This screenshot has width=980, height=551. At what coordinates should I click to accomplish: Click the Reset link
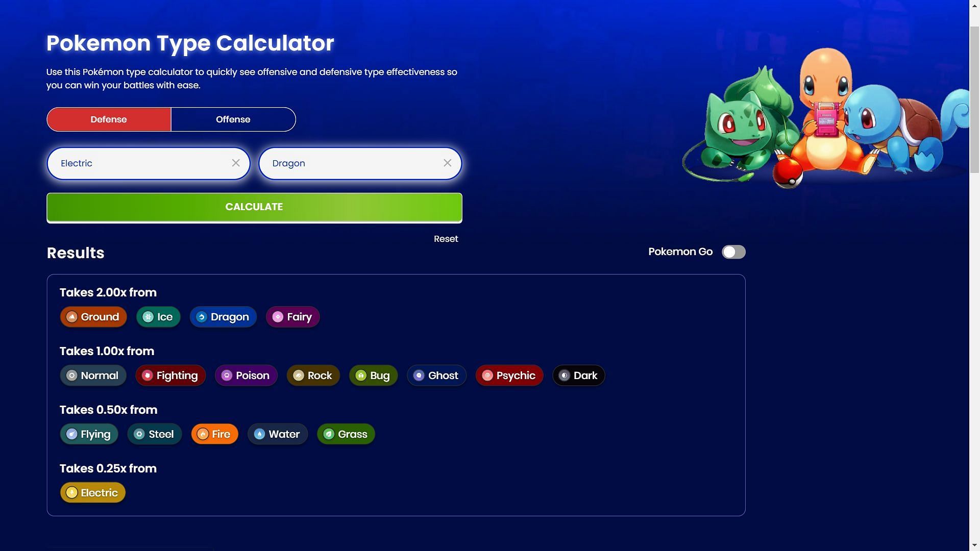click(x=446, y=238)
